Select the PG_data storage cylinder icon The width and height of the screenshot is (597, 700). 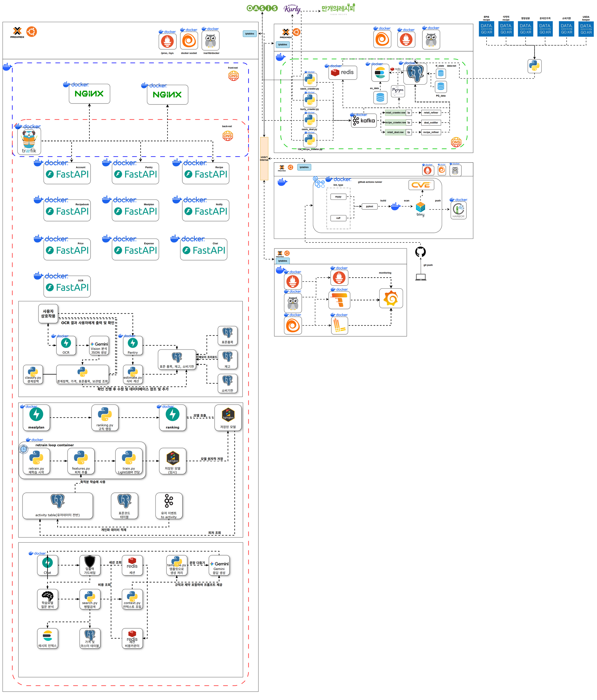coord(441,87)
